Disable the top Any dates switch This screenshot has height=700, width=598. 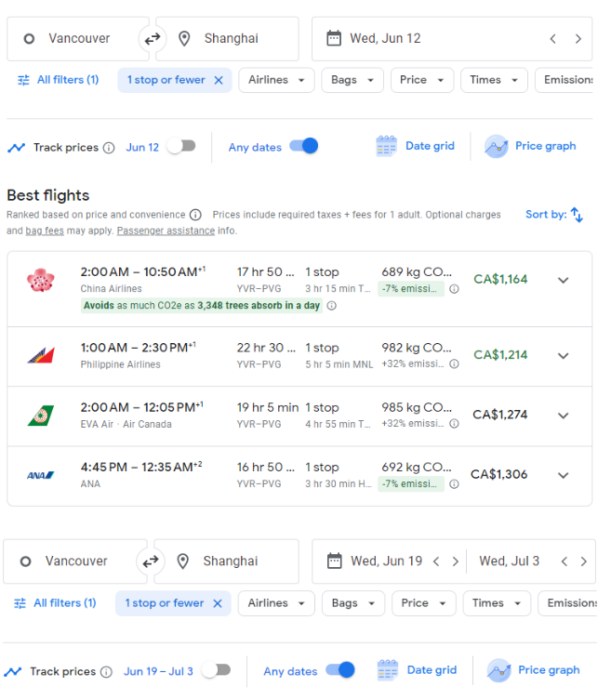304,146
